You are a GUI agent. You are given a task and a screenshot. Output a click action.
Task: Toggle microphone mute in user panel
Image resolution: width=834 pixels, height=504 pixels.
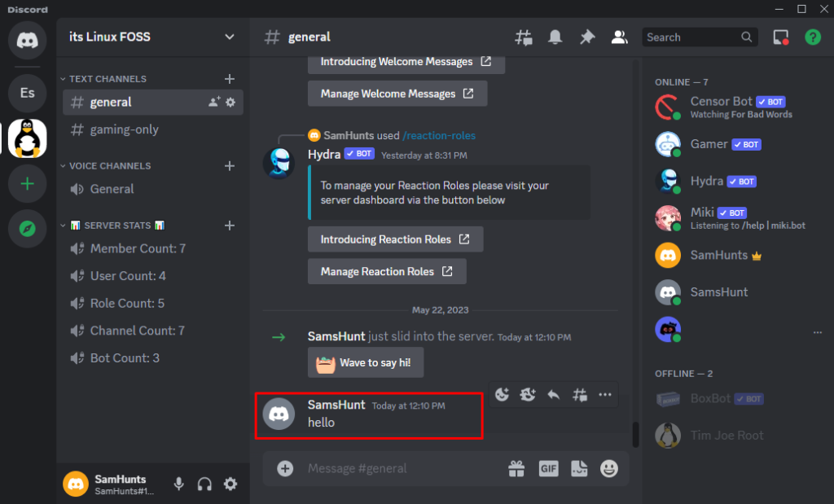[179, 484]
